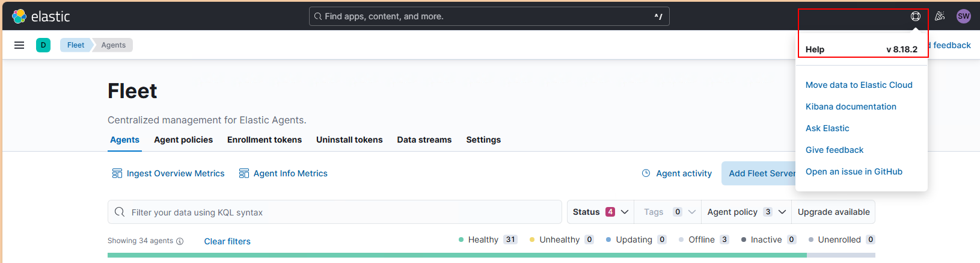Open the newsfeed celebration icon
Screen dimensions: 980x263
pos(940,16)
